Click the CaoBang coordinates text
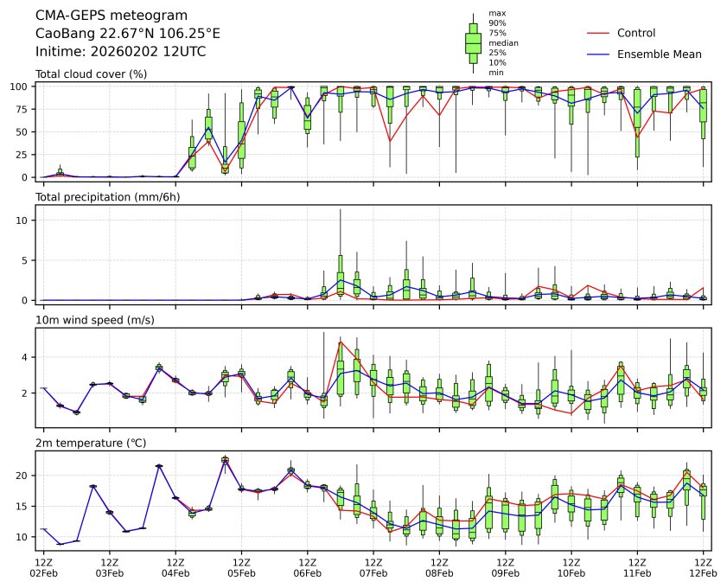Screen dimensions: 727x588 [127, 34]
